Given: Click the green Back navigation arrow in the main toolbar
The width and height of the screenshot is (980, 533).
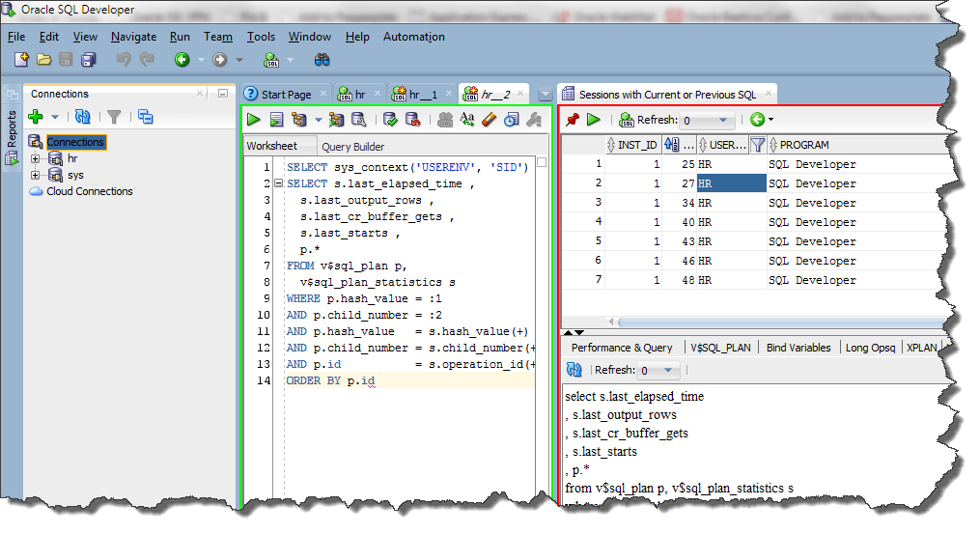Looking at the screenshot, I should pos(182,60).
